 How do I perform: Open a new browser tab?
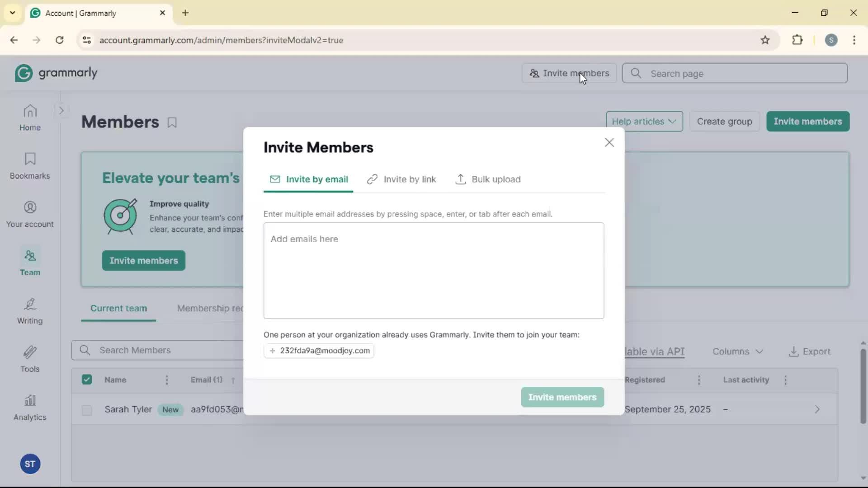click(x=186, y=13)
